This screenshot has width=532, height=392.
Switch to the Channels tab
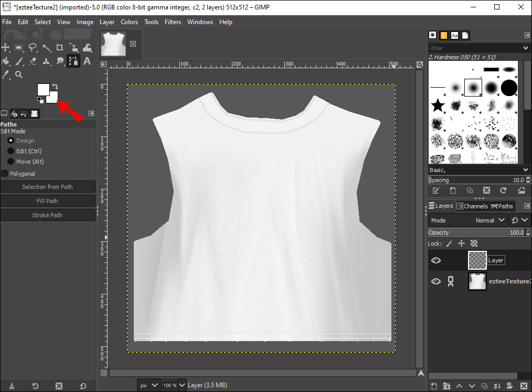[472, 206]
